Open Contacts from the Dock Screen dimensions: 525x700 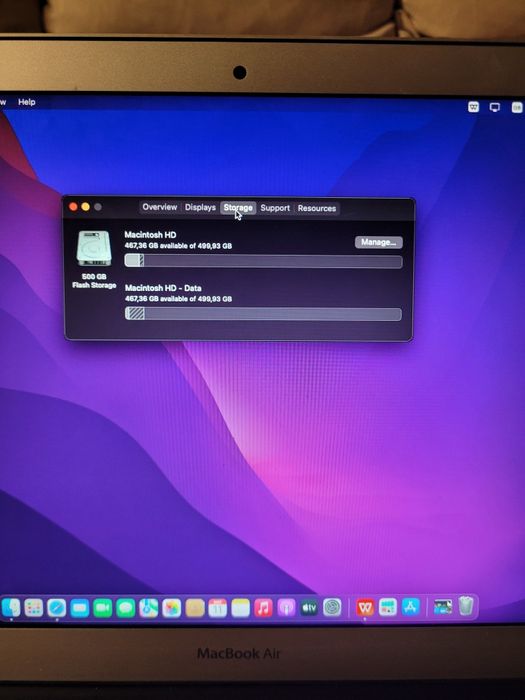[x=195, y=608]
